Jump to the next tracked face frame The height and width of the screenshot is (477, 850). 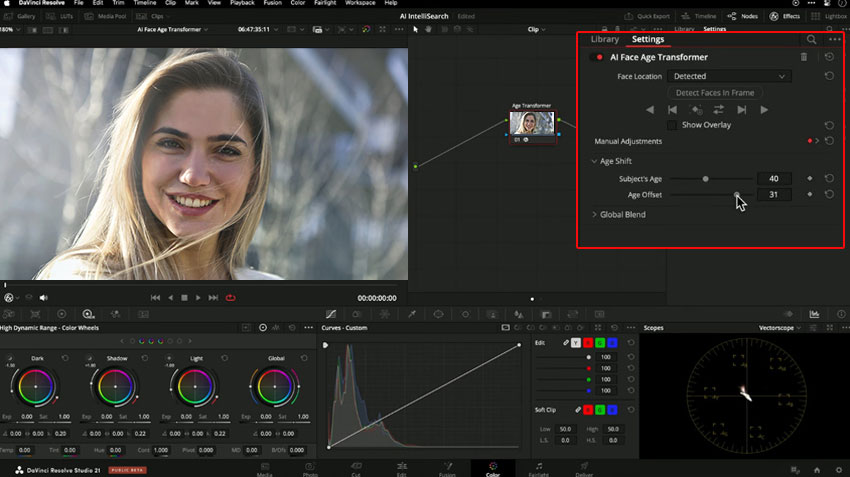742,109
